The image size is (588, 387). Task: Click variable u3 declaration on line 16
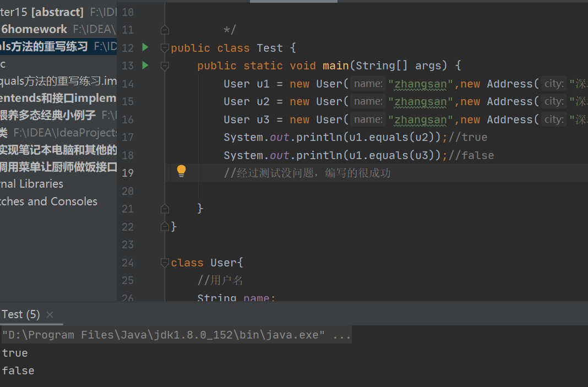click(x=263, y=119)
